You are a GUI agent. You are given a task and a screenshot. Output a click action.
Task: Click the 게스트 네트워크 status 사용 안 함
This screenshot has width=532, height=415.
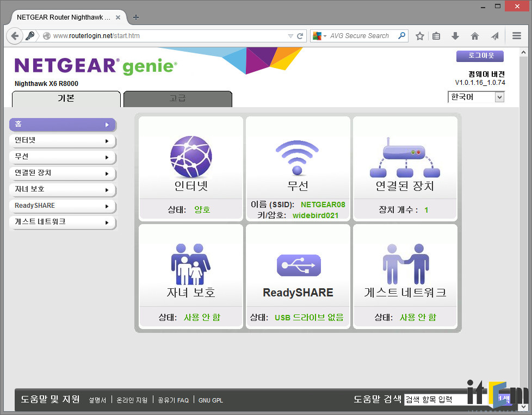[418, 318]
